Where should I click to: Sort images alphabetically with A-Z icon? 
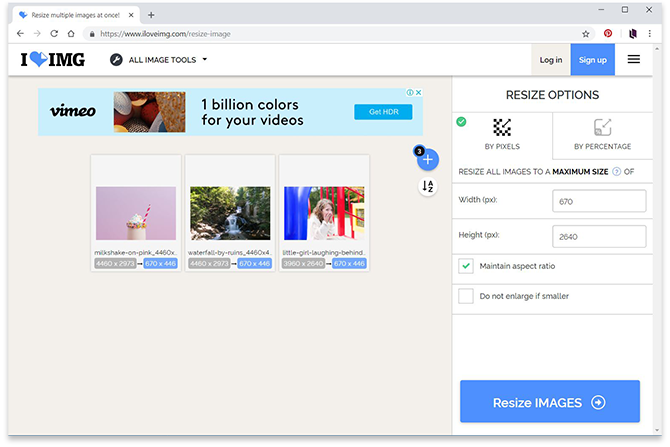click(428, 187)
